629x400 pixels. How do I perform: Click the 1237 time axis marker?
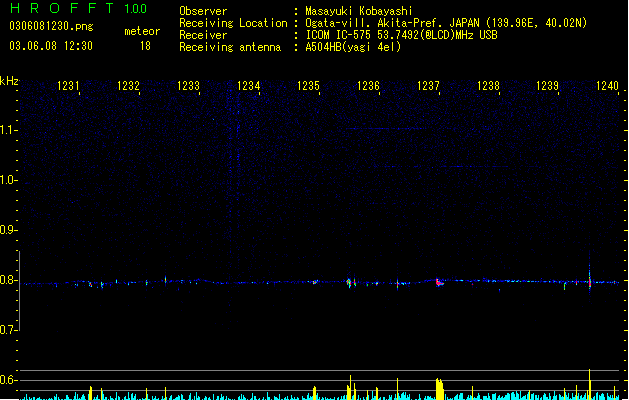click(428, 86)
